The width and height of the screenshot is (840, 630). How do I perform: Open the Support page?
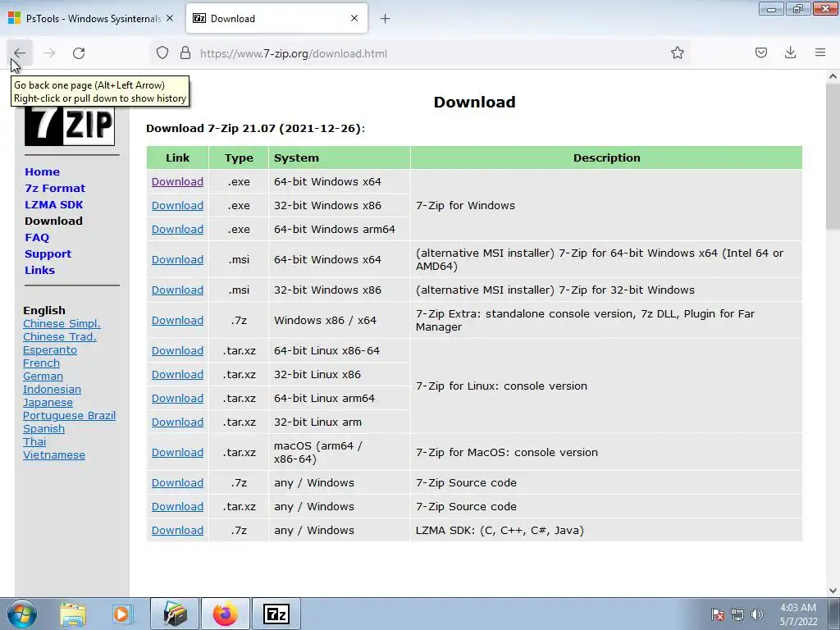pyautogui.click(x=48, y=254)
